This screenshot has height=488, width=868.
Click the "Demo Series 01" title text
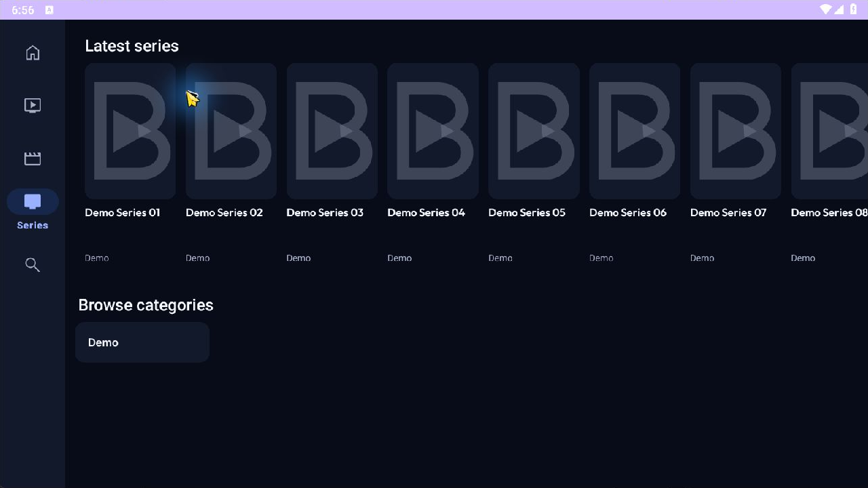[x=123, y=213]
